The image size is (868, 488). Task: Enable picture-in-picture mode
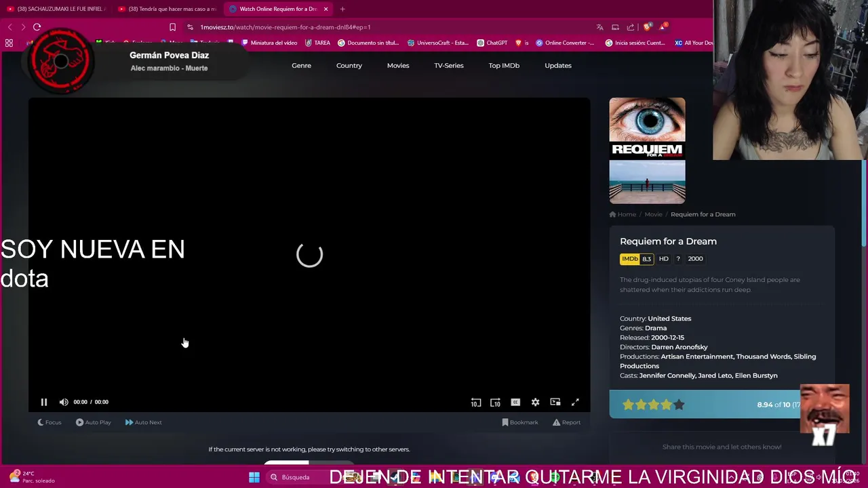click(555, 402)
